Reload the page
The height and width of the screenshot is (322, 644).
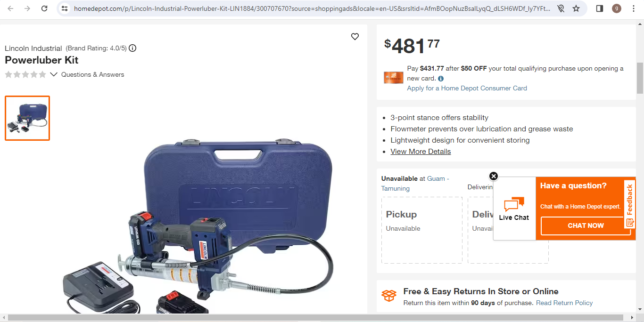(44, 8)
